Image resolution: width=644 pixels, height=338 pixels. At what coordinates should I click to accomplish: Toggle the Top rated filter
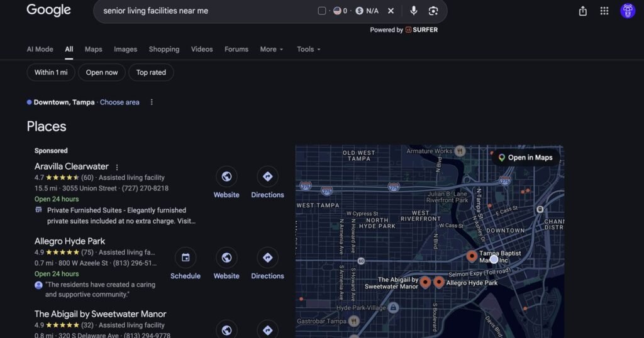coord(151,73)
